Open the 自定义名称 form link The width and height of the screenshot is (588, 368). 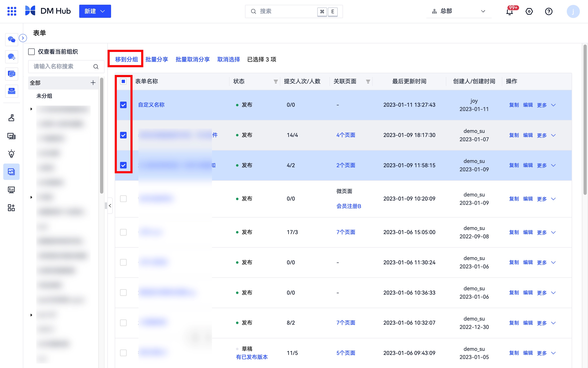[x=151, y=105]
